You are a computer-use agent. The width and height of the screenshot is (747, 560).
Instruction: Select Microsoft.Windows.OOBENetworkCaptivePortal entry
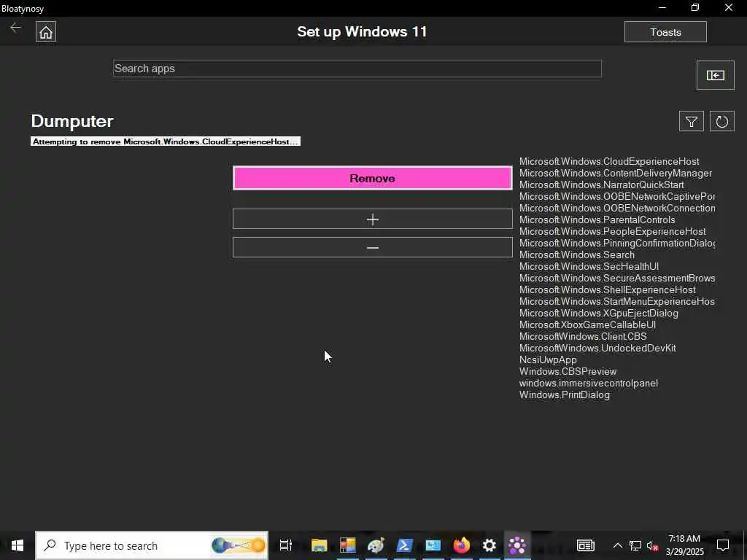(x=617, y=197)
